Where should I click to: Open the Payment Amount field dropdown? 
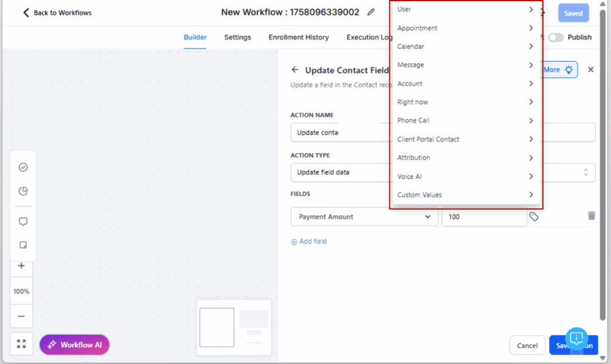[x=365, y=217]
